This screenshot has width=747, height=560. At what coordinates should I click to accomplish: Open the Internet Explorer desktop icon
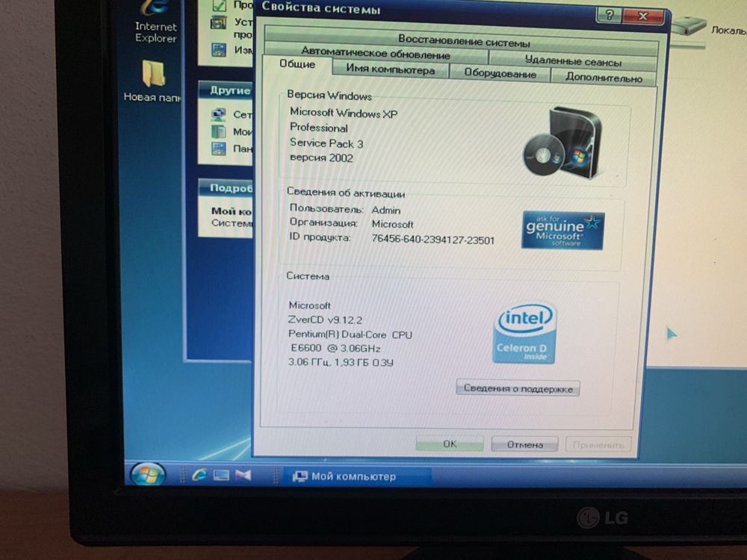pyautogui.click(x=156, y=22)
